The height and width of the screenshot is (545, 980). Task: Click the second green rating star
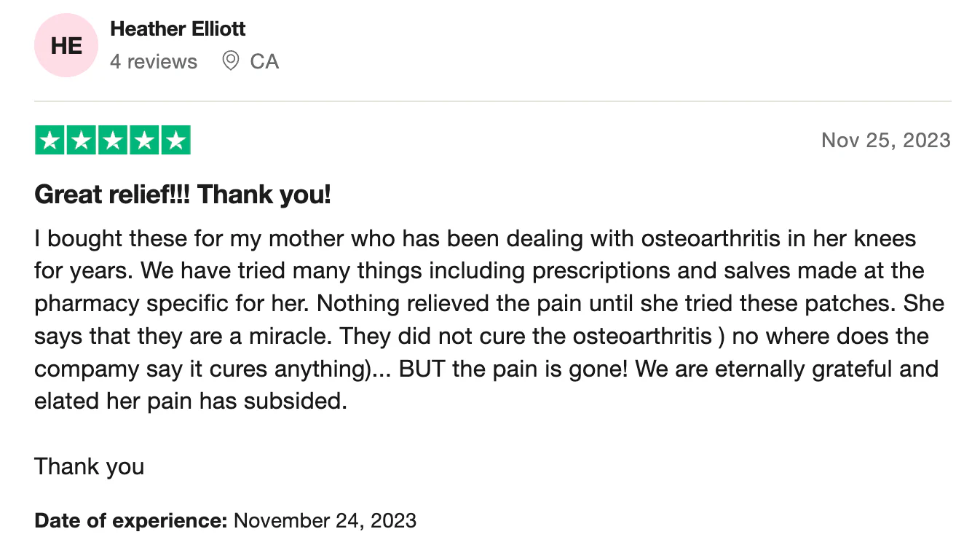[x=81, y=140]
